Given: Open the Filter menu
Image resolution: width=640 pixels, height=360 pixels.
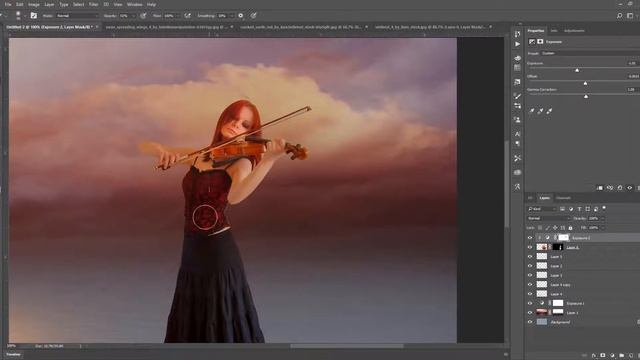Looking at the screenshot, I should point(93,4).
